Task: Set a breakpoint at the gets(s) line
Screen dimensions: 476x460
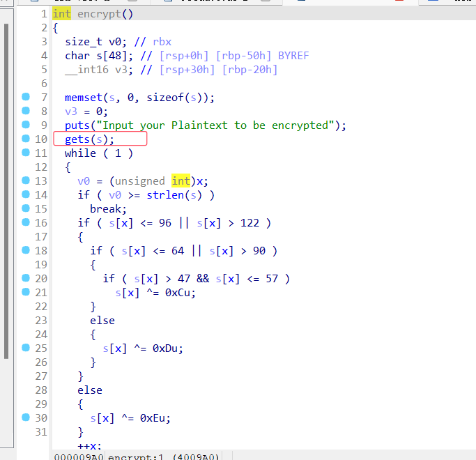Action: point(26,139)
